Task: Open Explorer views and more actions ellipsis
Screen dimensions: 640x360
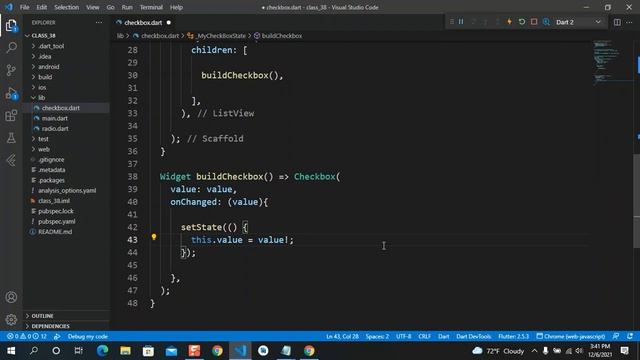Action: click(99, 22)
